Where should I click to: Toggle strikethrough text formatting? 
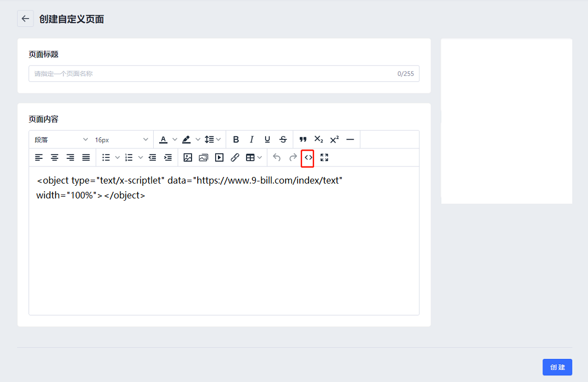point(283,140)
